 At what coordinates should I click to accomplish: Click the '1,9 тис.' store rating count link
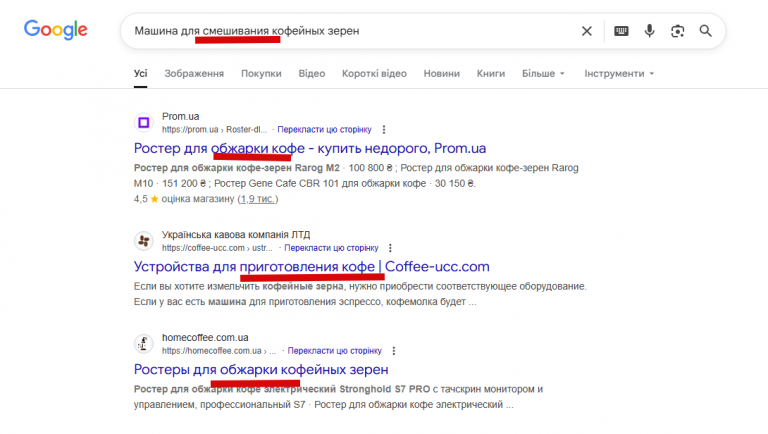point(258,199)
